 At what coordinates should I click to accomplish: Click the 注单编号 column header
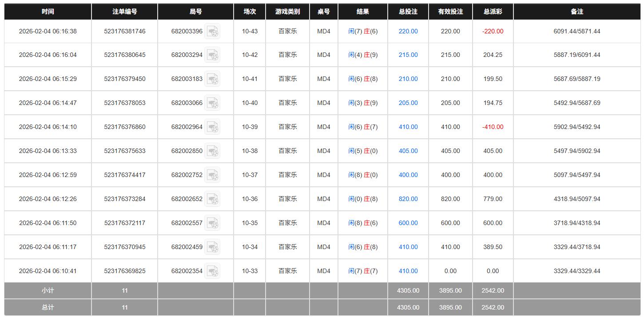click(124, 12)
